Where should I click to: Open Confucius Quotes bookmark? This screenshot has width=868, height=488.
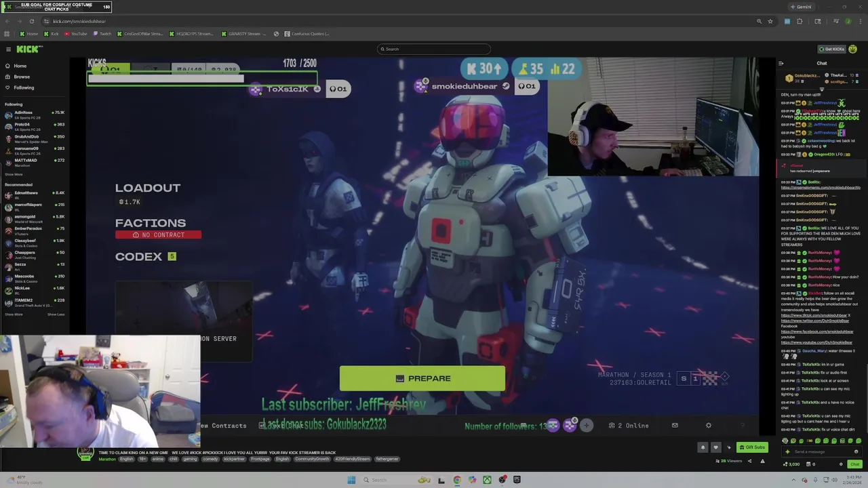307,33
